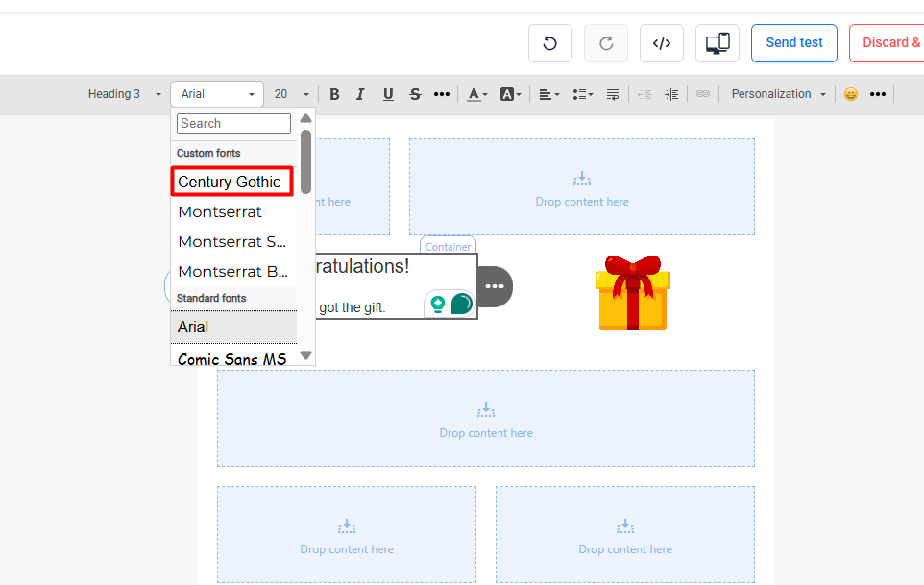Viewport: 924px width, 585px height.
Task: Increase text indent
Action: [671, 94]
